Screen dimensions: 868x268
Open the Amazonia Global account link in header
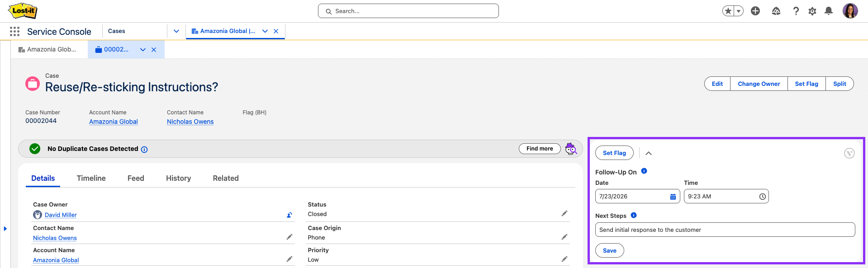point(114,122)
